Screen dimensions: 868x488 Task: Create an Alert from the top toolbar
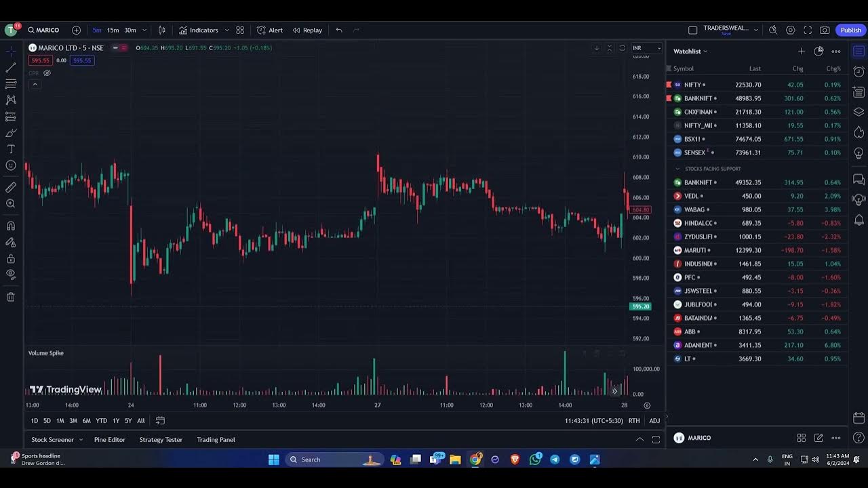click(270, 30)
